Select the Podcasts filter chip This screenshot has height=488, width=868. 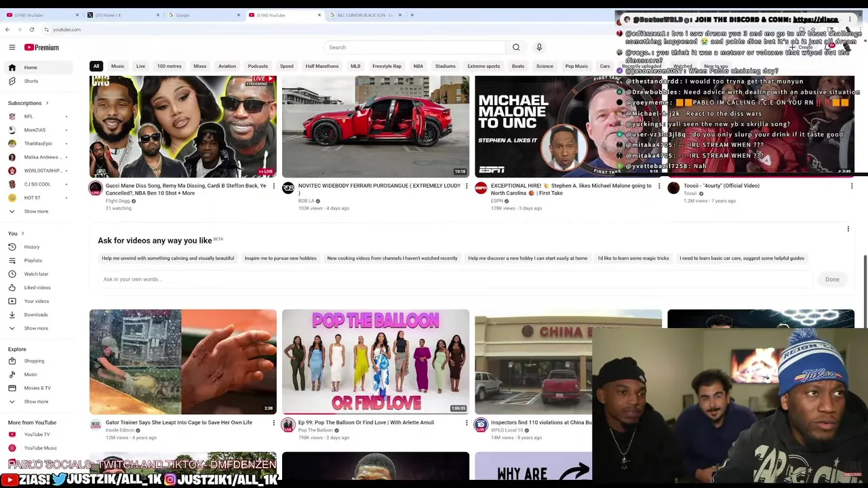(258, 66)
